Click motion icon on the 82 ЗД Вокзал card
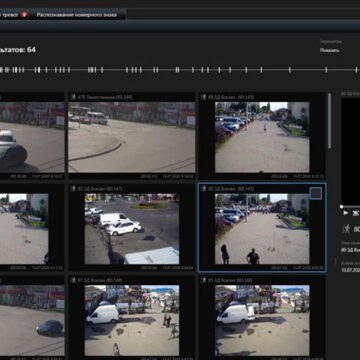Screen dimensions: 360x360 click(73, 189)
